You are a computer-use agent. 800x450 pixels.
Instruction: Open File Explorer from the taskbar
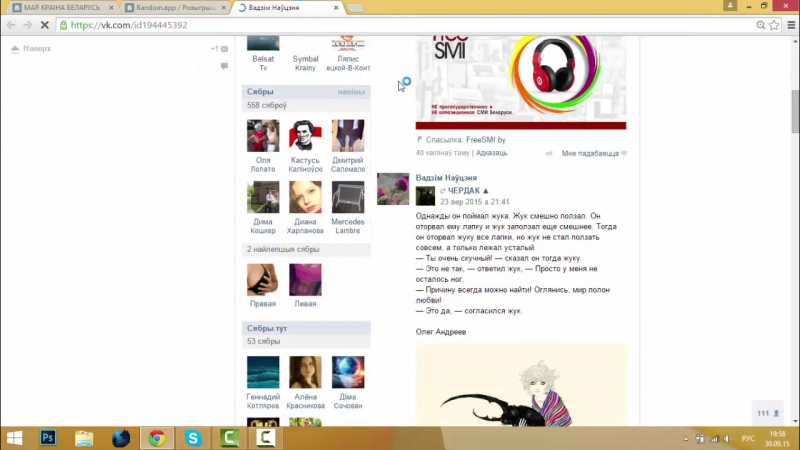[x=84, y=438]
